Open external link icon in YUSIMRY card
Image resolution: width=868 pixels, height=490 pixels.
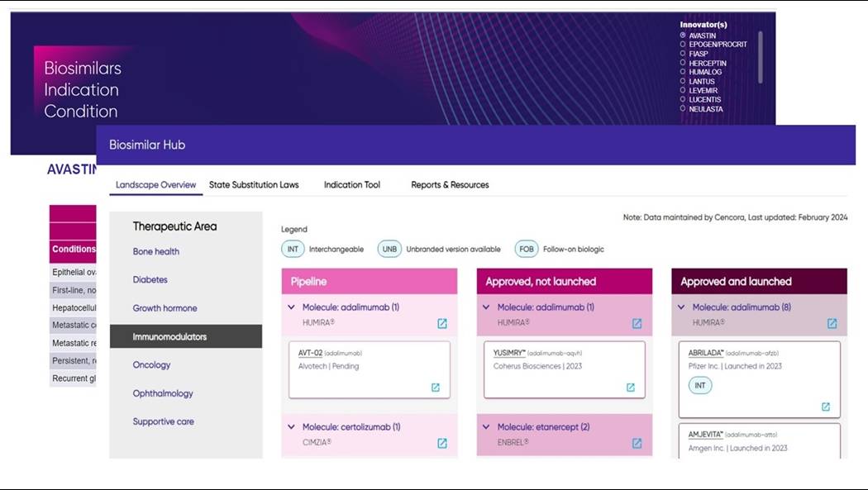pos(631,388)
